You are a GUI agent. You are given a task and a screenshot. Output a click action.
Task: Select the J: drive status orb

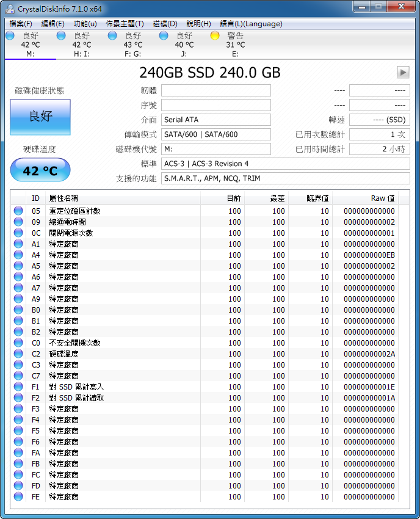point(164,35)
